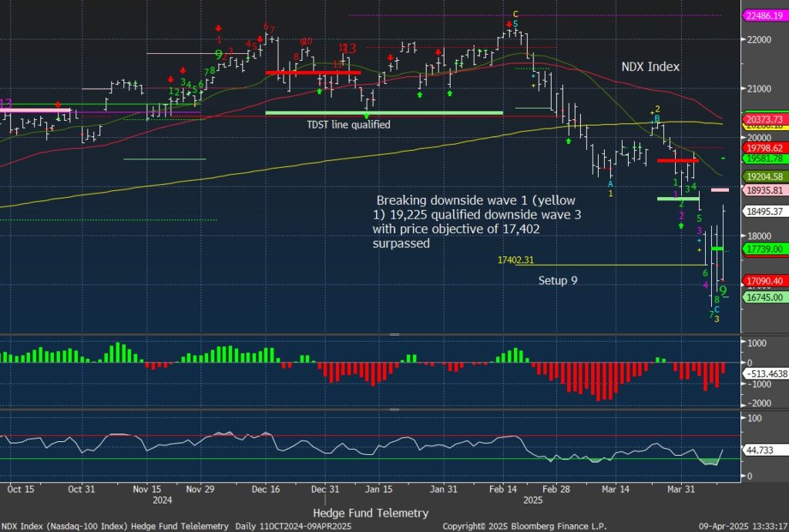
Task: Select the red 19798.62 price label
Action: click(765, 148)
